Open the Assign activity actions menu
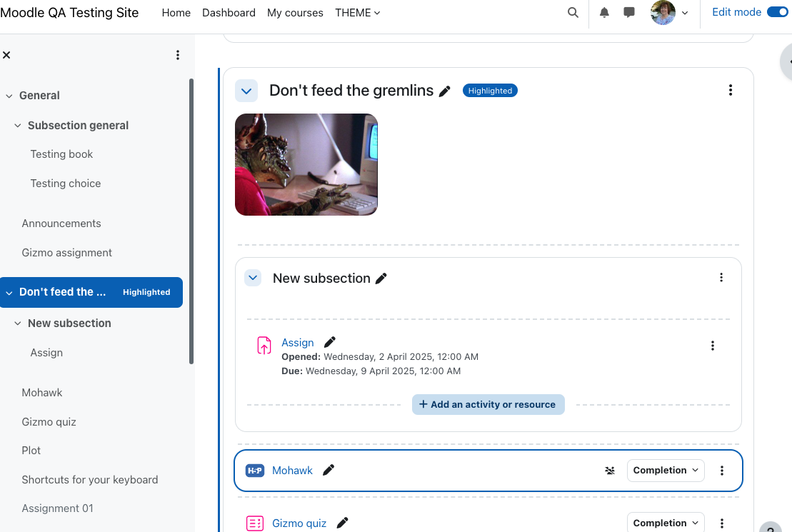 pyautogui.click(x=713, y=346)
